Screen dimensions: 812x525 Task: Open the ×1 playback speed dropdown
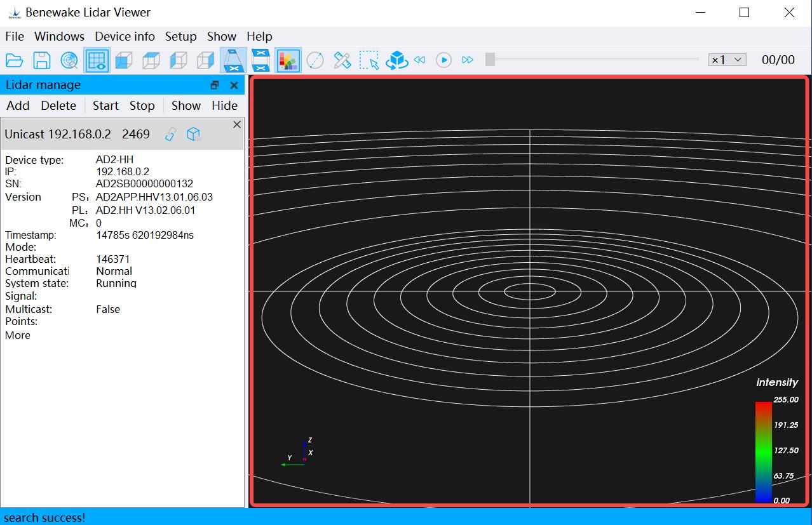pos(727,60)
